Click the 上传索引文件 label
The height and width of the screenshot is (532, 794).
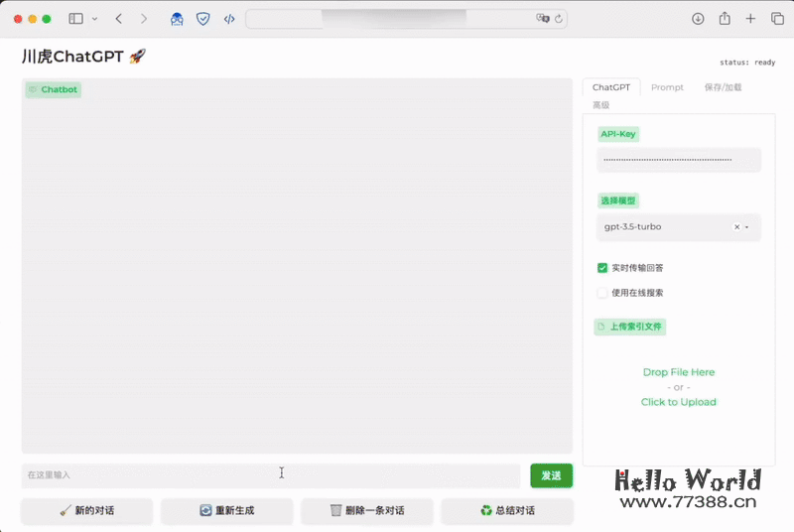click(x=630, y=327)
